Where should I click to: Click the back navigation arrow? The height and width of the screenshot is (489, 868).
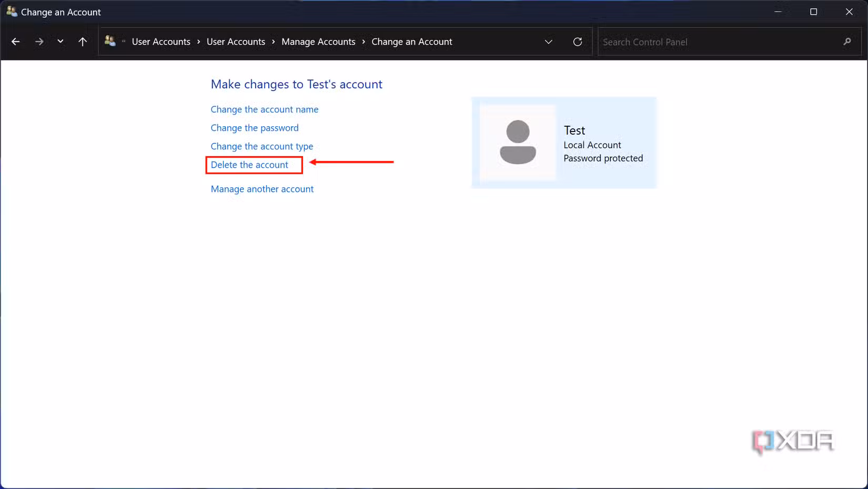[x=15, y=41]
